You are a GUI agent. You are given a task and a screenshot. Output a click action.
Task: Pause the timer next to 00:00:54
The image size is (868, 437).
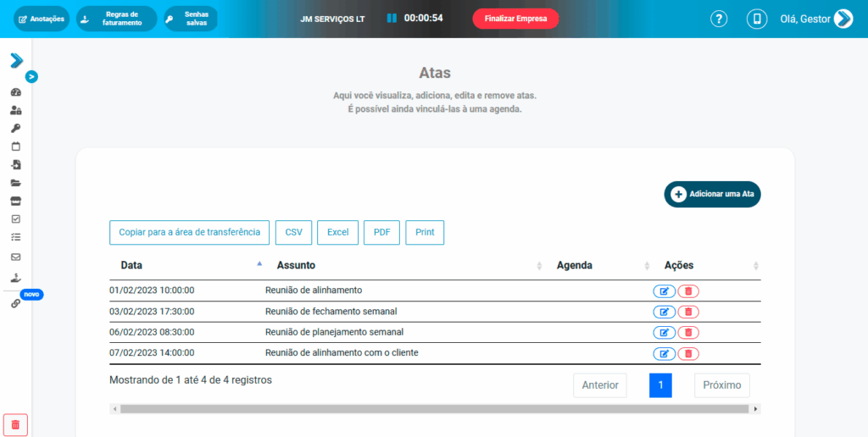pyautogui.click(x=392, y=19)
